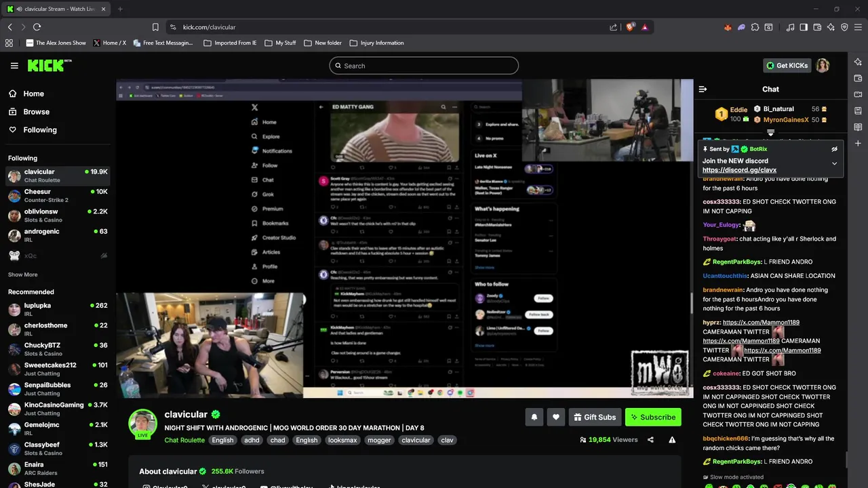Screen dimensions: 868x488
Task: Click the Brave Shields lion icon
Action: 630,27
